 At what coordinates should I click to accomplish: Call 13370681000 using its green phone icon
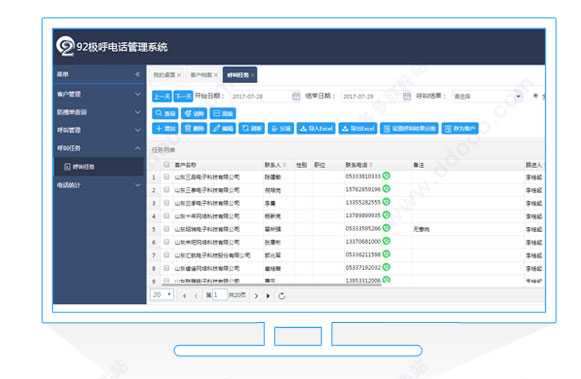coord(386,241)
